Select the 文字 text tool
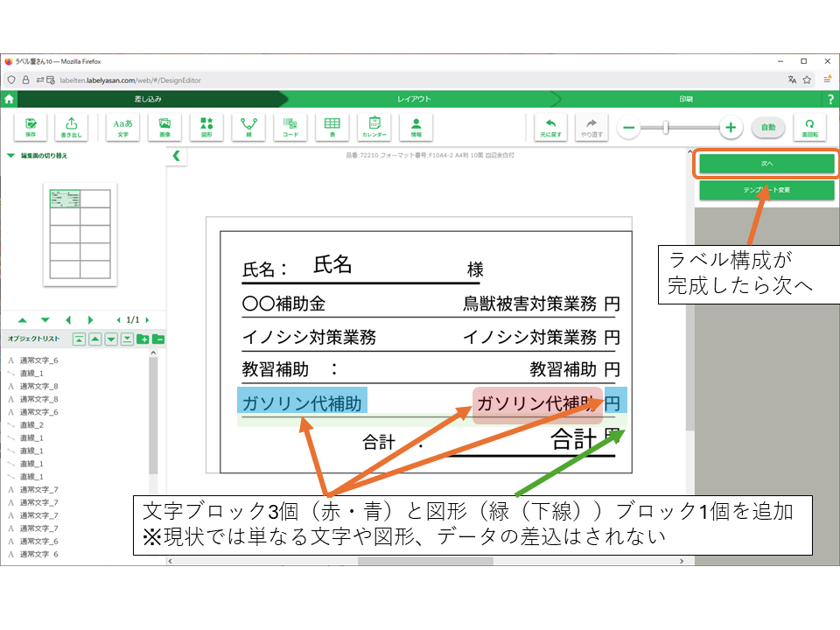Viewport: 840px width, 630px height. (x=122, y=127)
